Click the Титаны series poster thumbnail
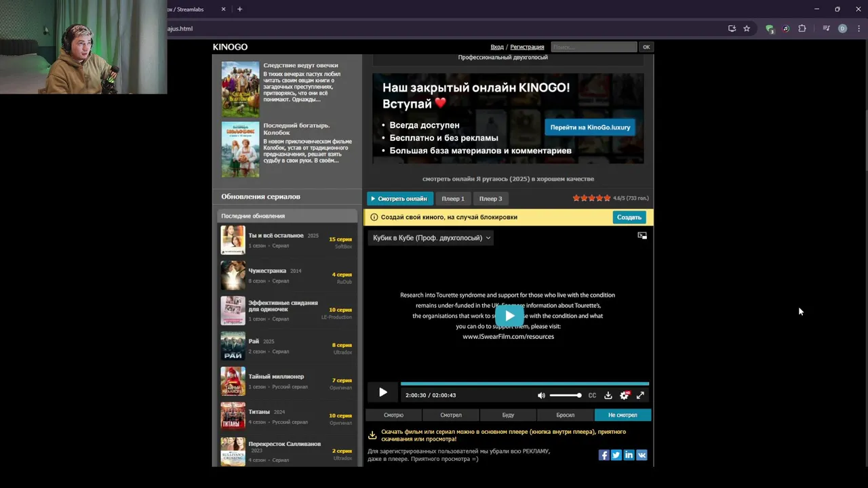868x488 pixels. coord(233,416)
